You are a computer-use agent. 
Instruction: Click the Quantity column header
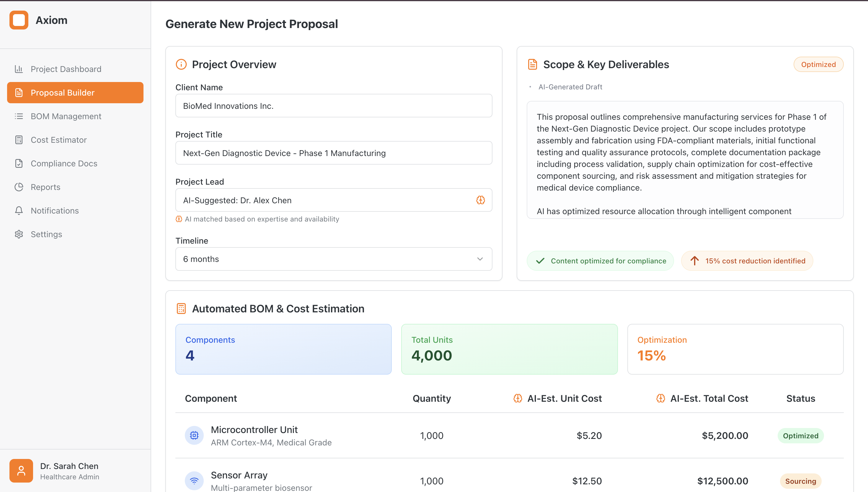click(432, 398)
